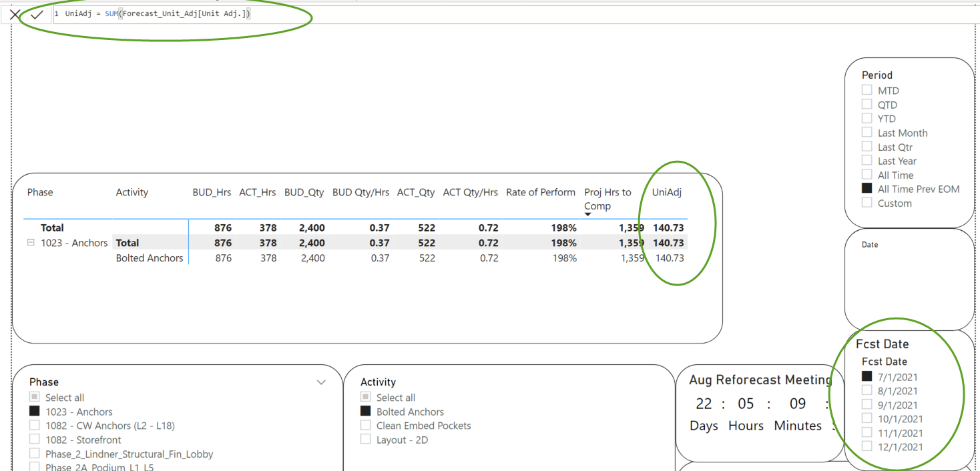Click the Aug Reforecast Meeting countdown title

760,380
